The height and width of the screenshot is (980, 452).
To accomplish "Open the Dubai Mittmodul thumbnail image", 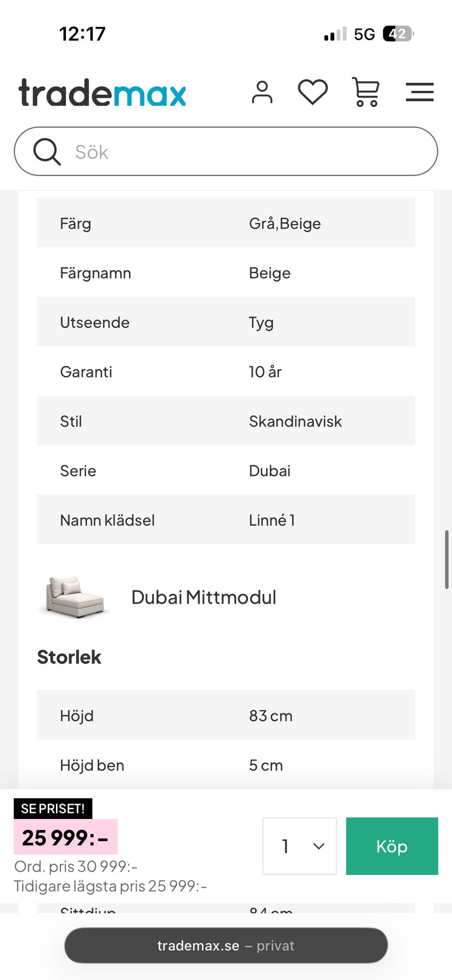I will (74, 597).
